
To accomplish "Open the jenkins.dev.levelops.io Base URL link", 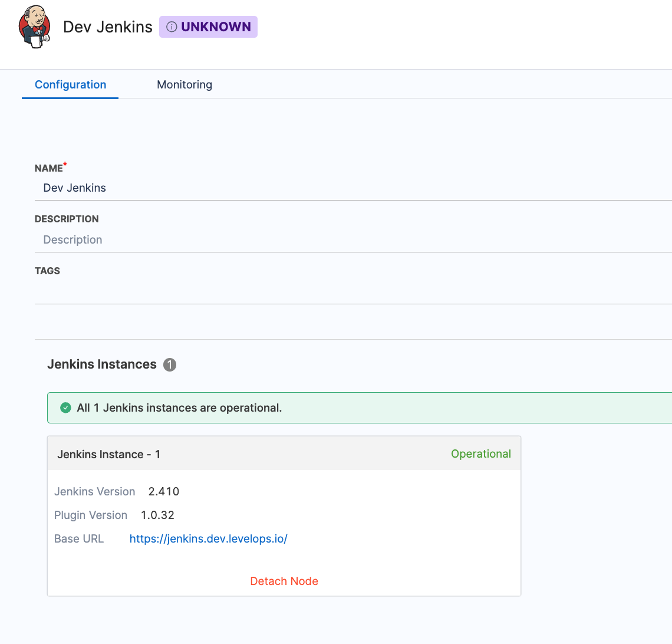I will click(x=209, y=539).
